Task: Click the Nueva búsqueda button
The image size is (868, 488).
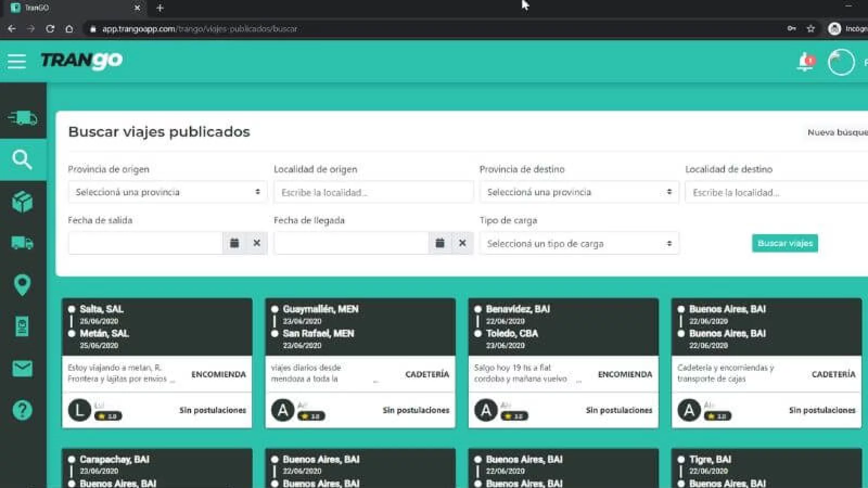Action: click(837, 132)
